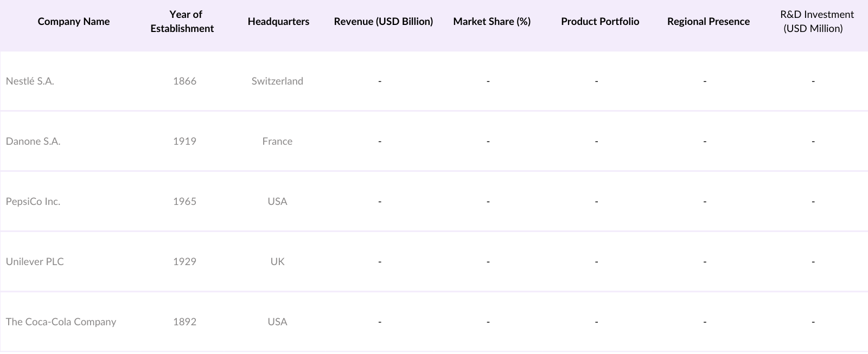
Task: Click the year 1965 cell
Action: 184,202
